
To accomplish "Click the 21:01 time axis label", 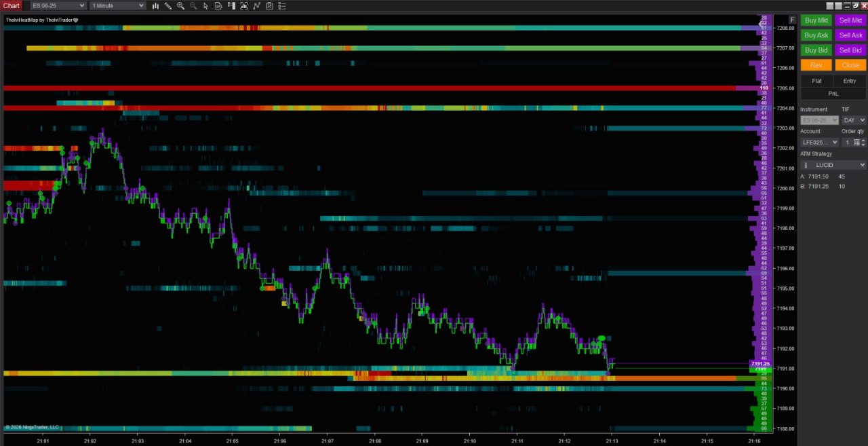I will 43,441.
